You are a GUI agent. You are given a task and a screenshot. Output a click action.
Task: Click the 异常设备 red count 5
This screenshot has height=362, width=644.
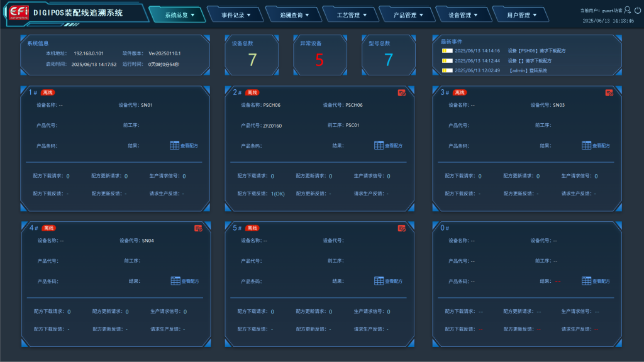coord(320,60)
